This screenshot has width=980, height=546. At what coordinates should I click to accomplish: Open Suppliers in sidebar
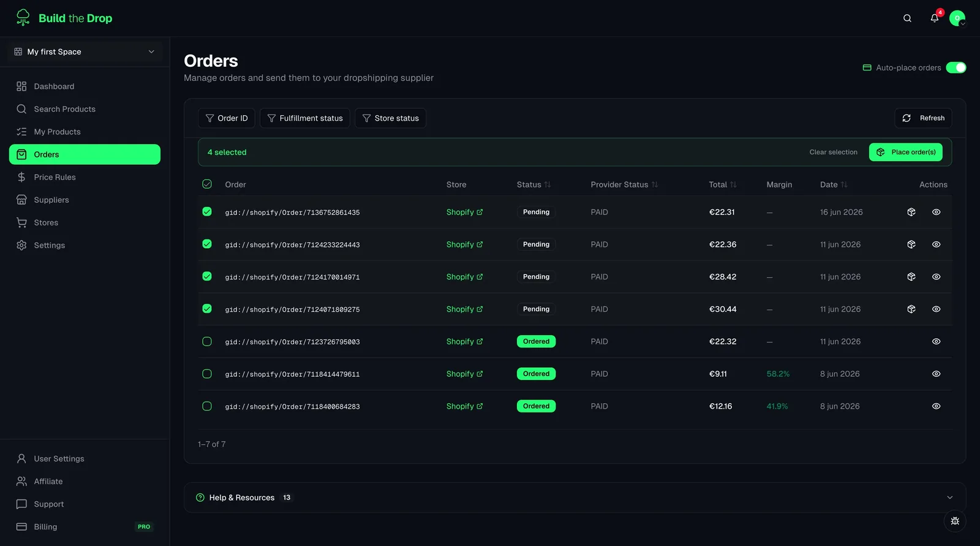pos(85,200)
